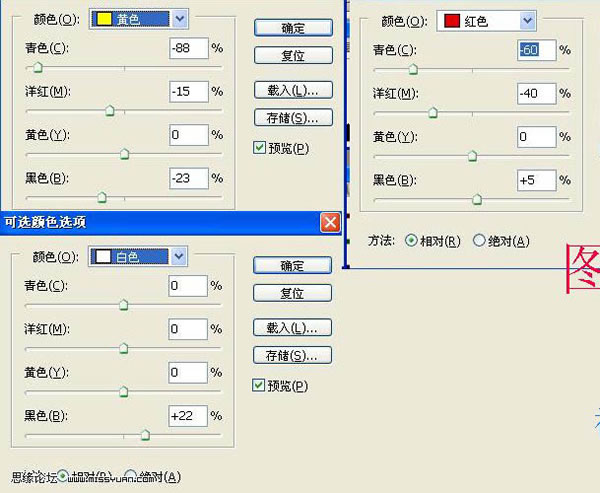Click the 青色 field showing -88

[188, 49]
